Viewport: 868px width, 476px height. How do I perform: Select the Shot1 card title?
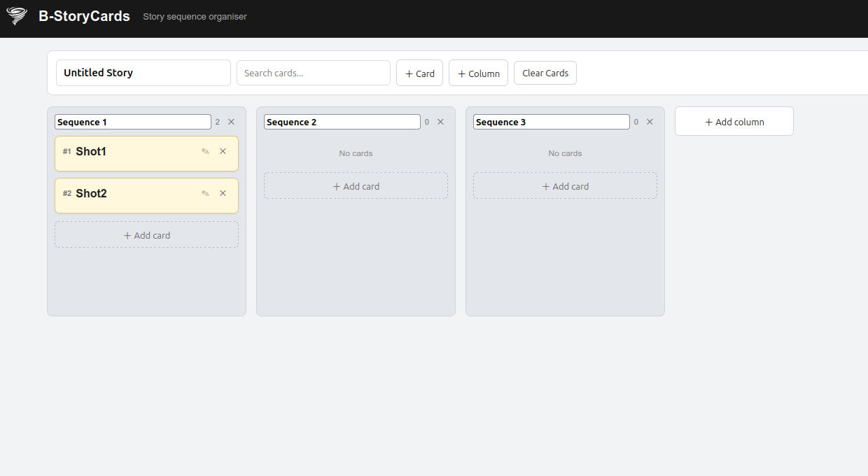pos(91,151)
